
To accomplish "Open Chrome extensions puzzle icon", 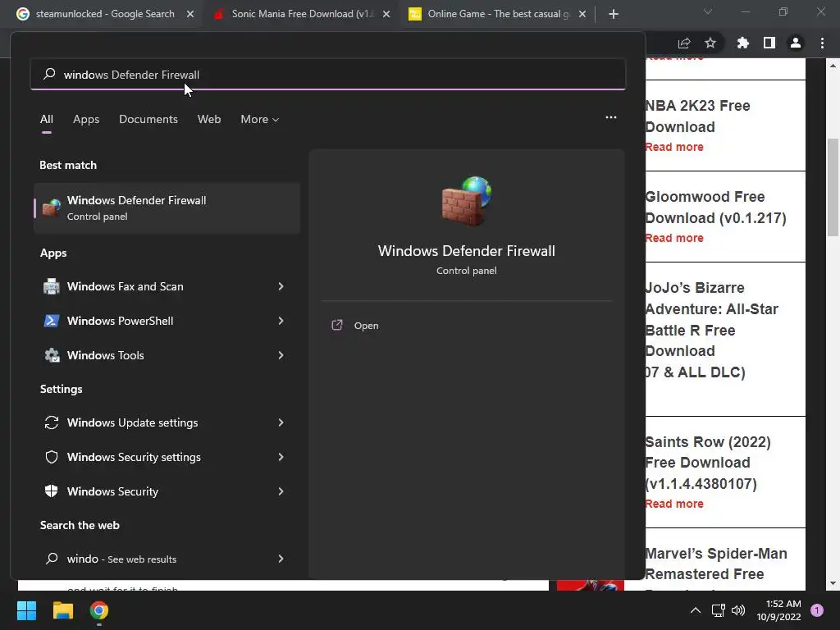I will coord(742,43).
